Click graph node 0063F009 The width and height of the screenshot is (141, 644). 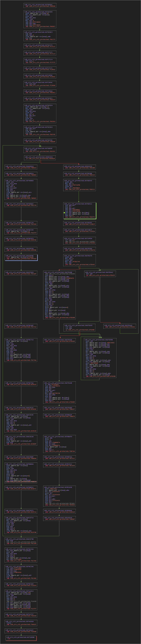[x=21, y=273]
